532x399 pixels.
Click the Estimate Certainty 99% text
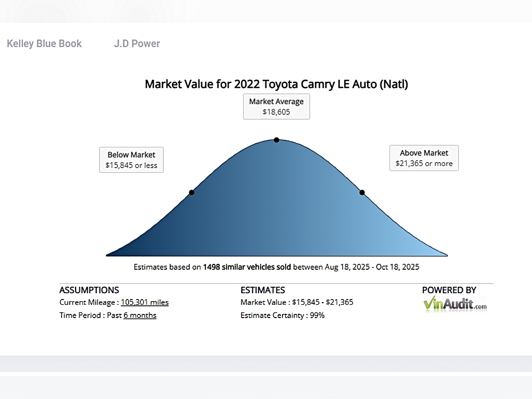coord(282,315)
